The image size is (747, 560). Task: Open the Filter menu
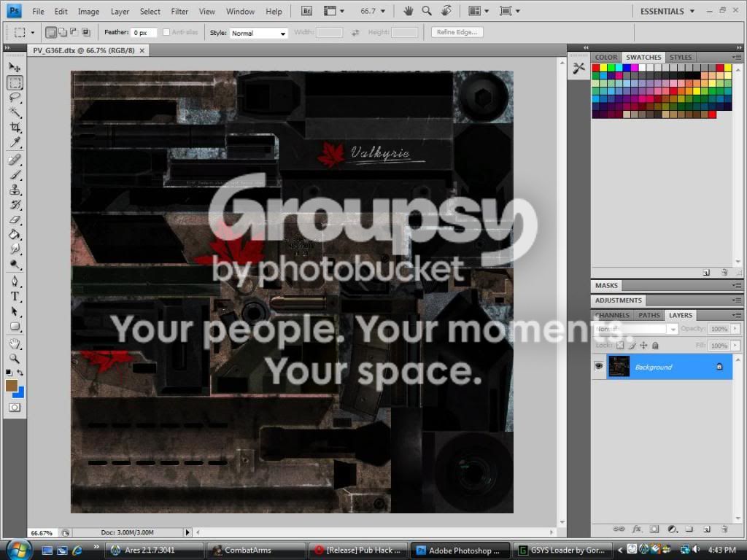179,12
